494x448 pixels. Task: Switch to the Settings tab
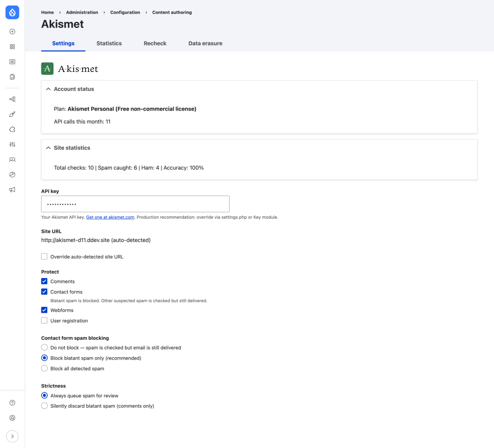point(63,43)
